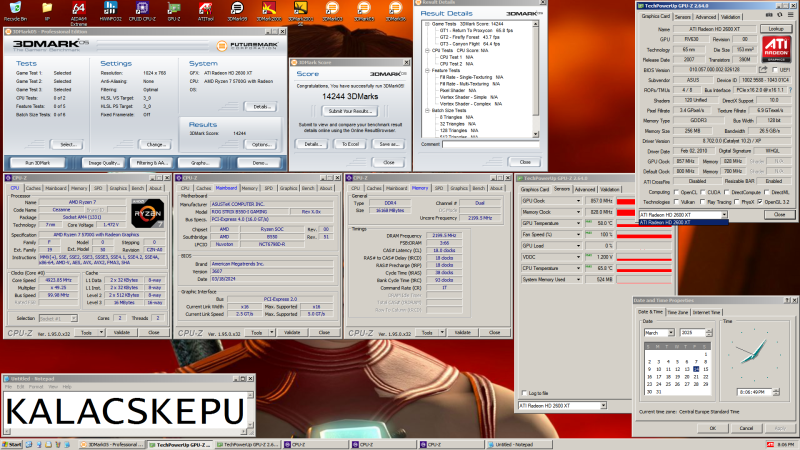
Task: Click the BIOS export share icon in GPU-Z
Action: pyautogui.click(x=763, y=69)
